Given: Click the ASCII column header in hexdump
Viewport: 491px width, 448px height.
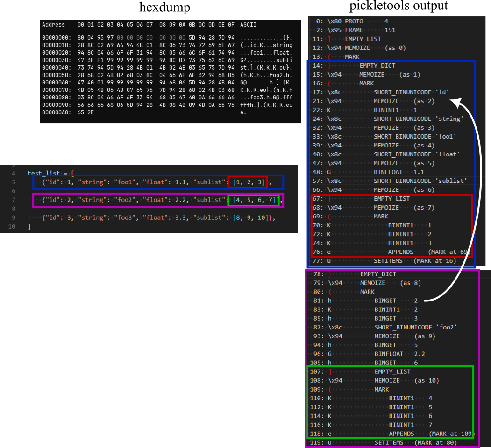Looking at the screenshot, I should (248, 25).
